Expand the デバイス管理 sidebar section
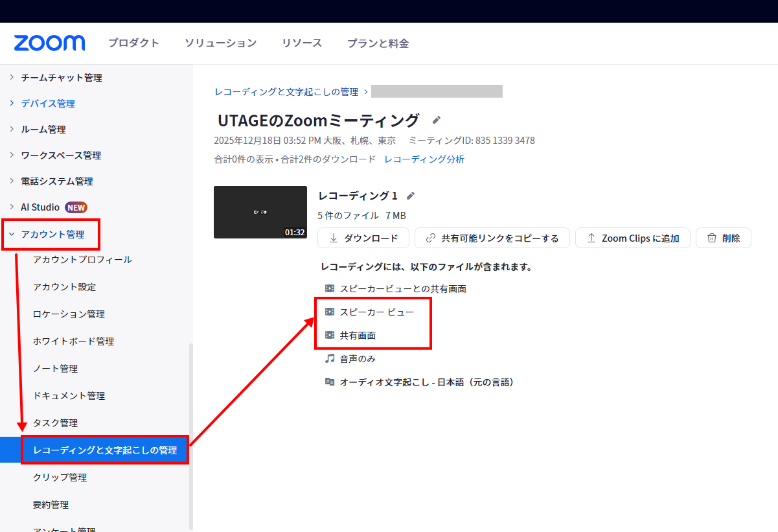This screenshot has height=532, width=778. pyautogui.click(x=12, y=104)
